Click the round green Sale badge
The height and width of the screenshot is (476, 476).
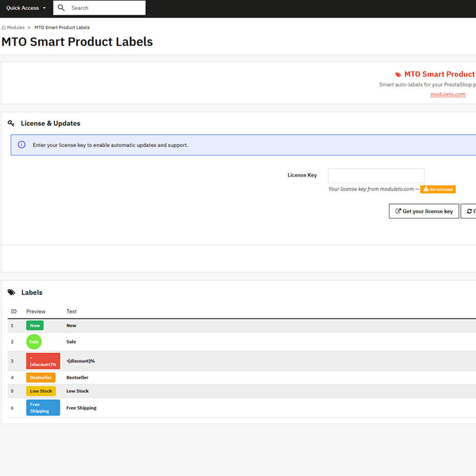coord(34,342)
